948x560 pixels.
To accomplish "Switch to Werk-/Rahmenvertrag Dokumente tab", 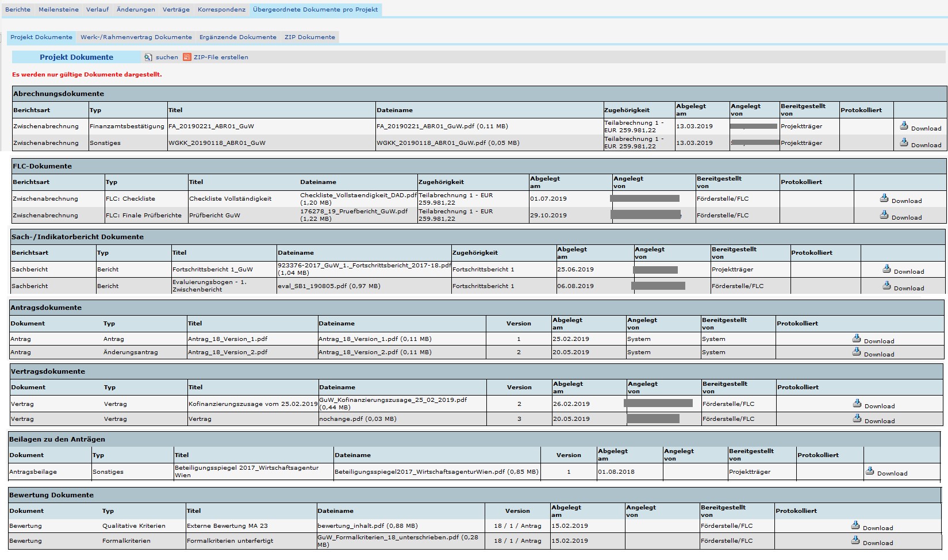I will [136, 37].
